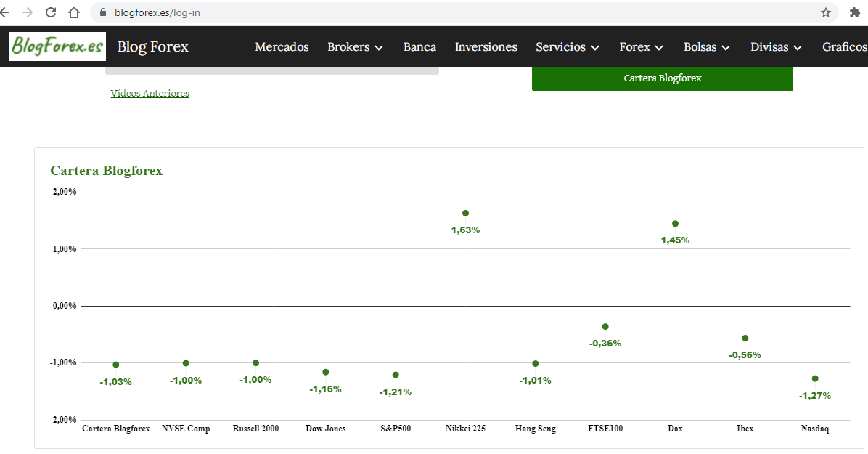Click the Dow Jones axis label

325,429
